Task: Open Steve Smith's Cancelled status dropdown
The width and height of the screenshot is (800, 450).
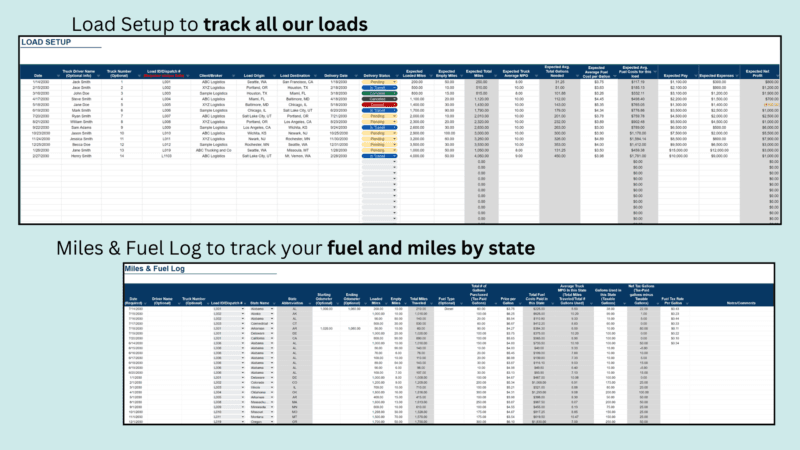Action: tap(394, 99)
